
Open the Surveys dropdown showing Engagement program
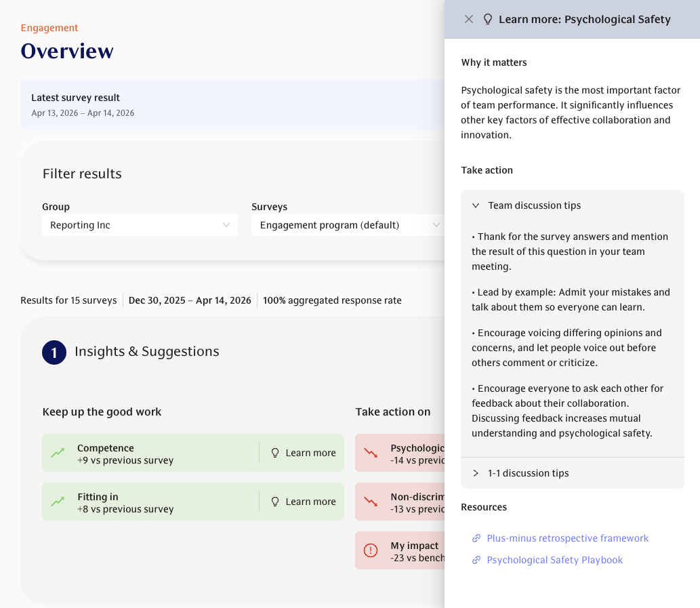pyautogui.click(x=348, y=225)
